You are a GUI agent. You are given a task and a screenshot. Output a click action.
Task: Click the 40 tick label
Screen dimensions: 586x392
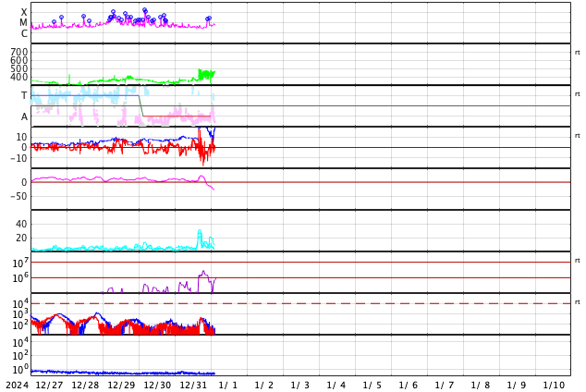click(x=21, y=224)
